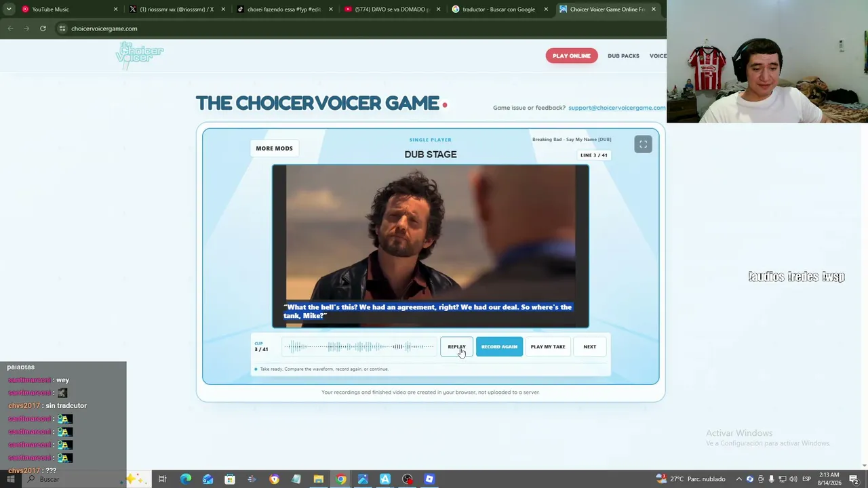Open the Chrome tab search dropdown
The width and height of the screenshot is (868, 488).
pos(9,9)
